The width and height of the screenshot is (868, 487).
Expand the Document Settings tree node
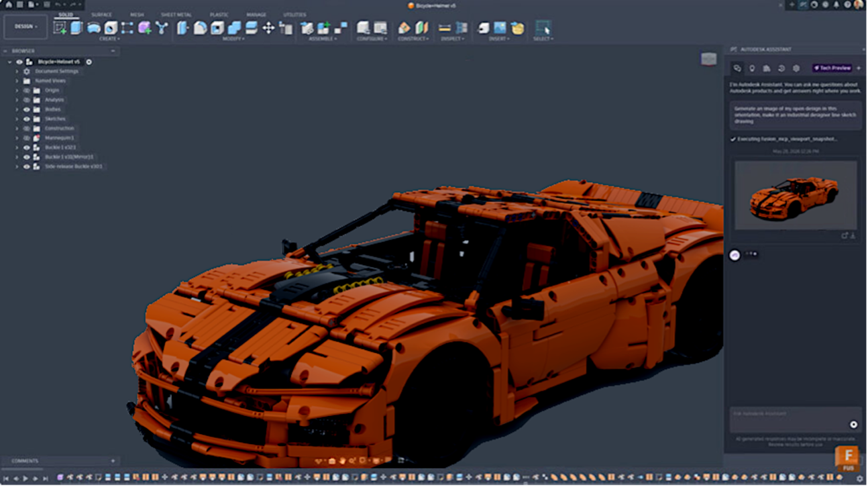pos(17,71)
